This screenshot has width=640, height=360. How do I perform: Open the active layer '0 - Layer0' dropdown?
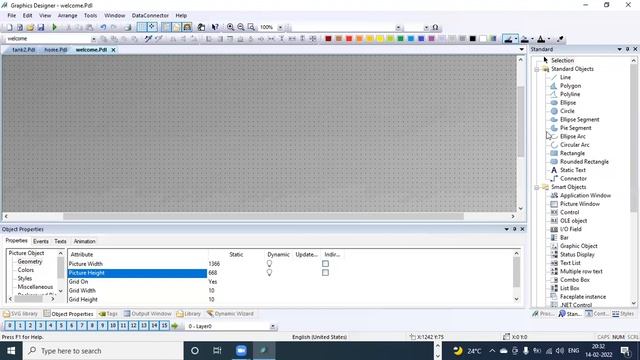[273, 326]
